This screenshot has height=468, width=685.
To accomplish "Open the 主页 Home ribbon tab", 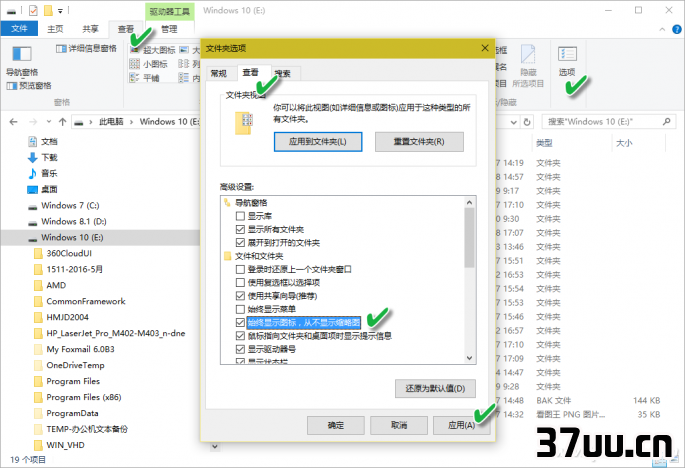I will [55, 29].
